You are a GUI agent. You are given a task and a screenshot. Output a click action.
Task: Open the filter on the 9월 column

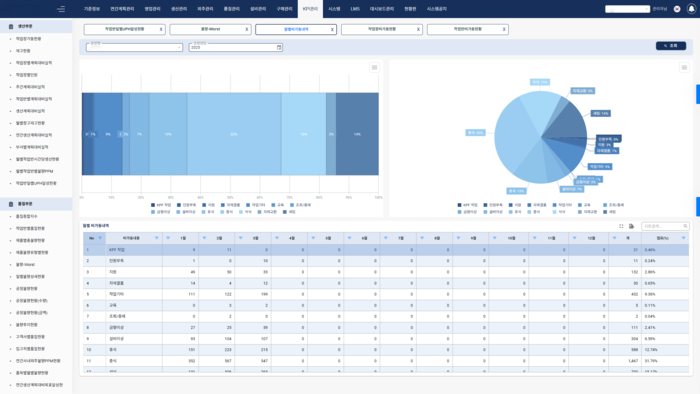click(458, 238)
